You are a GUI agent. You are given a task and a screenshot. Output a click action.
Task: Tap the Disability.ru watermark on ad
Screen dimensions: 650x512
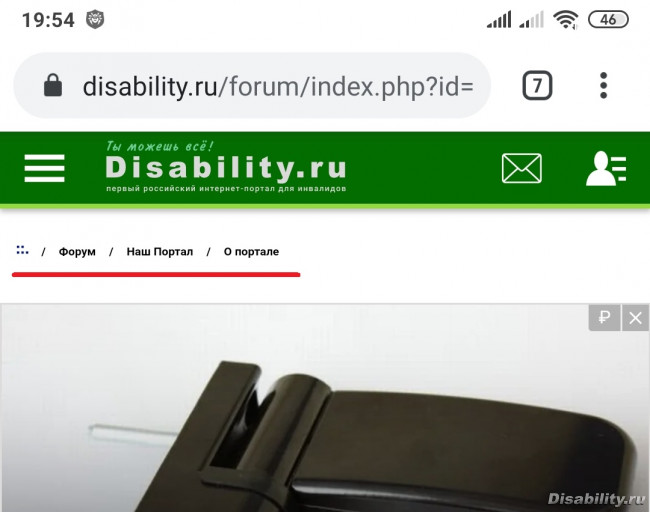[596, 499]
